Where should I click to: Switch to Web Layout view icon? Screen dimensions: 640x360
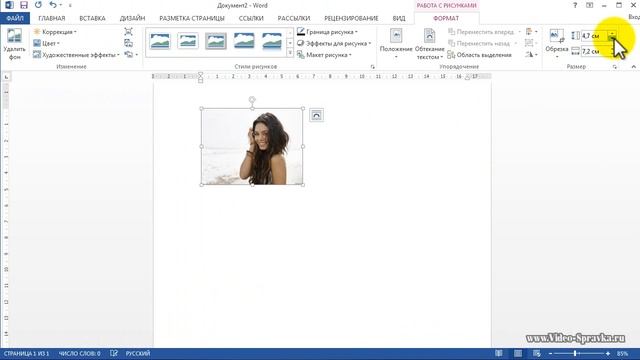(536, 353)
